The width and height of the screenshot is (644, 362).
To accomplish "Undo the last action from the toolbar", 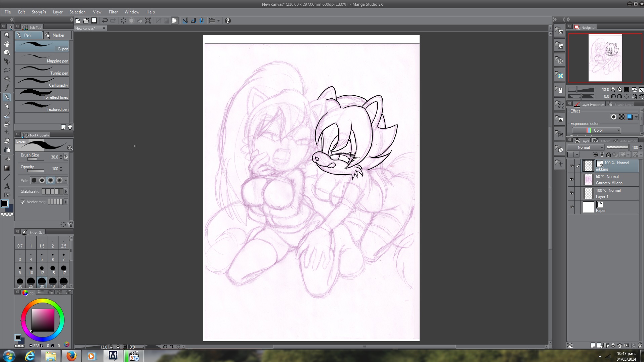I will 105,21.
